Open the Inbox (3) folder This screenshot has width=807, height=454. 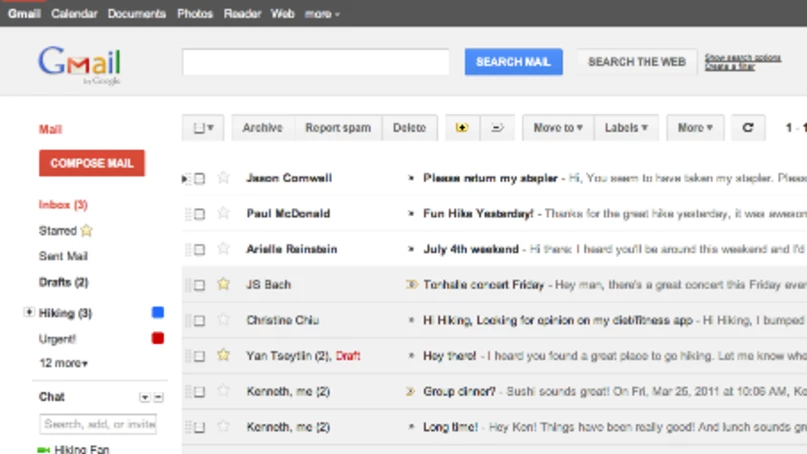(x=63, y=205)
